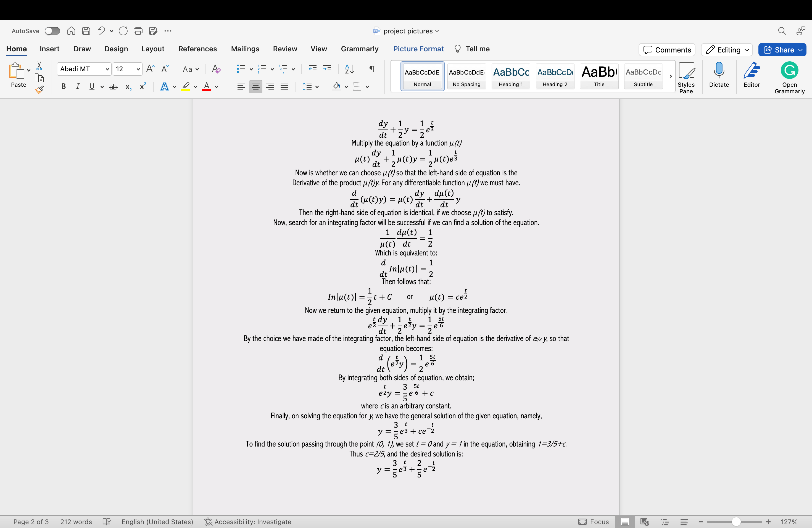Click the Sort A-Z icon
The image size is (812, 528).
pos(349,69)
